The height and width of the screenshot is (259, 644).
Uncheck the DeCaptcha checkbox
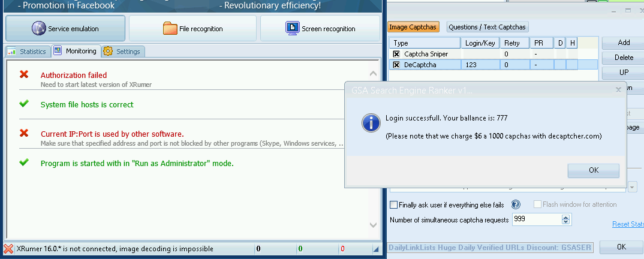coord(396,65)
